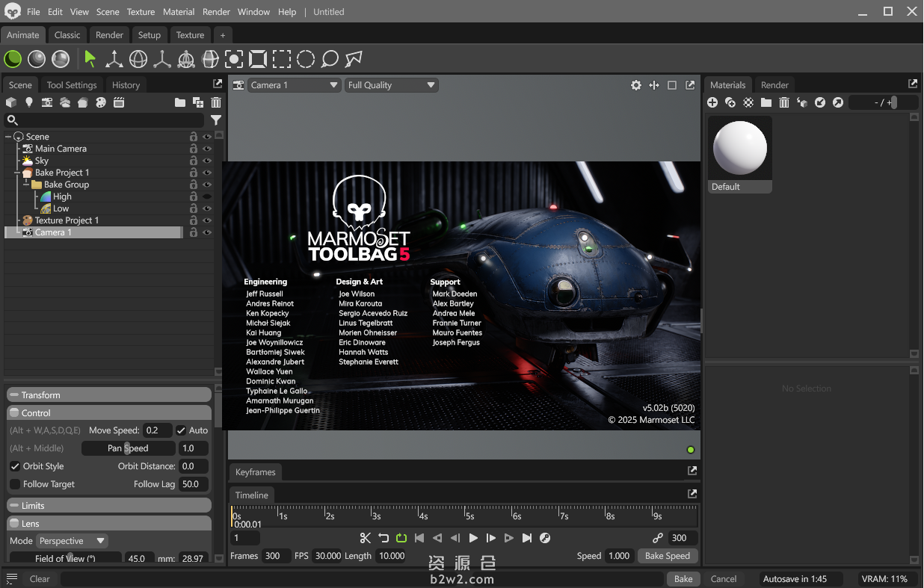Select the rectangular marquee selection tool

[282, 58]
